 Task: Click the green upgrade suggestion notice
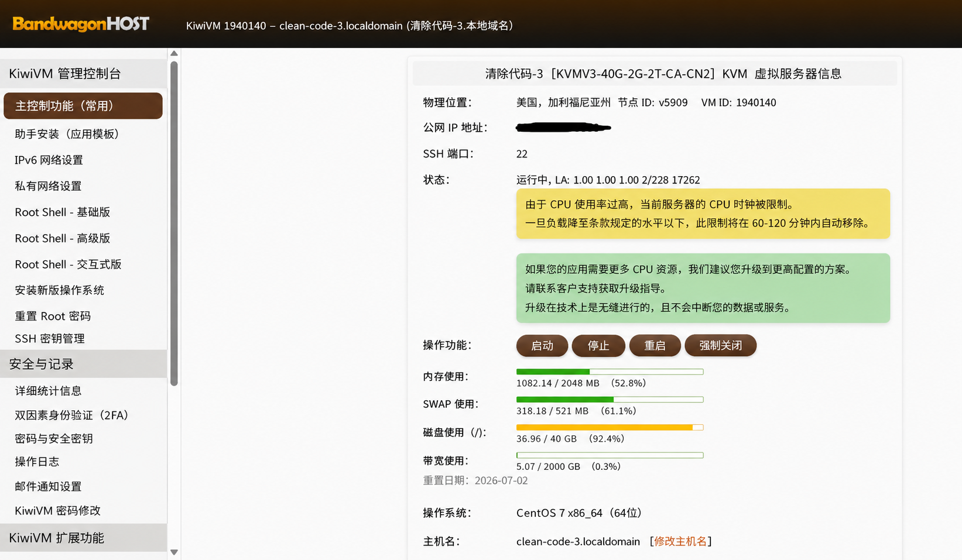pyautogui.click(x=703, y=288)
